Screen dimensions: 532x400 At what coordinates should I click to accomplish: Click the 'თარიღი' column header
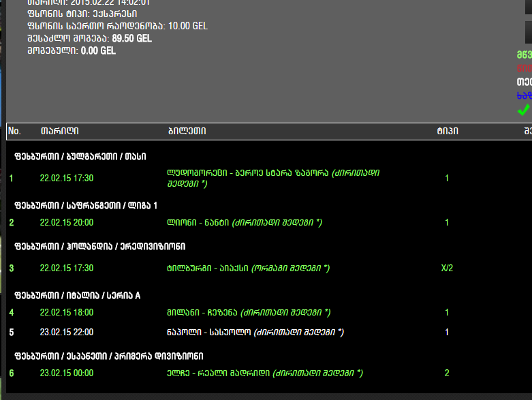60,131
